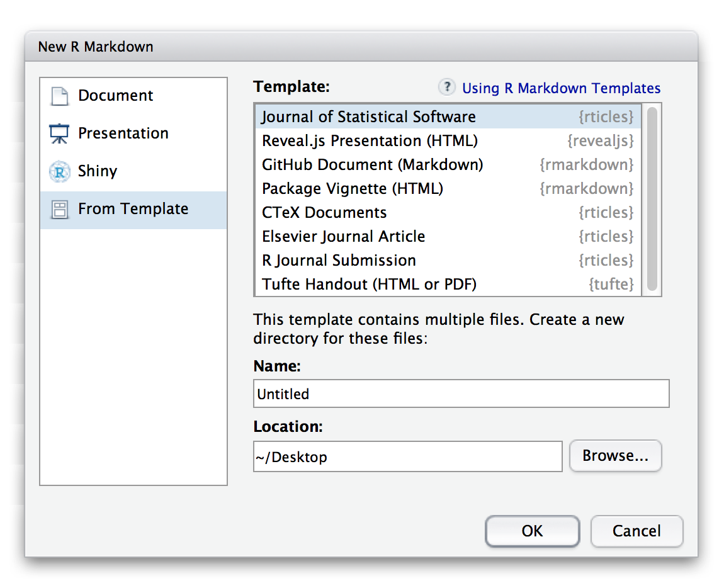This screenshot has width=724, height=588.
Task: Click the question mark help icon
Action: click(446, 87)
